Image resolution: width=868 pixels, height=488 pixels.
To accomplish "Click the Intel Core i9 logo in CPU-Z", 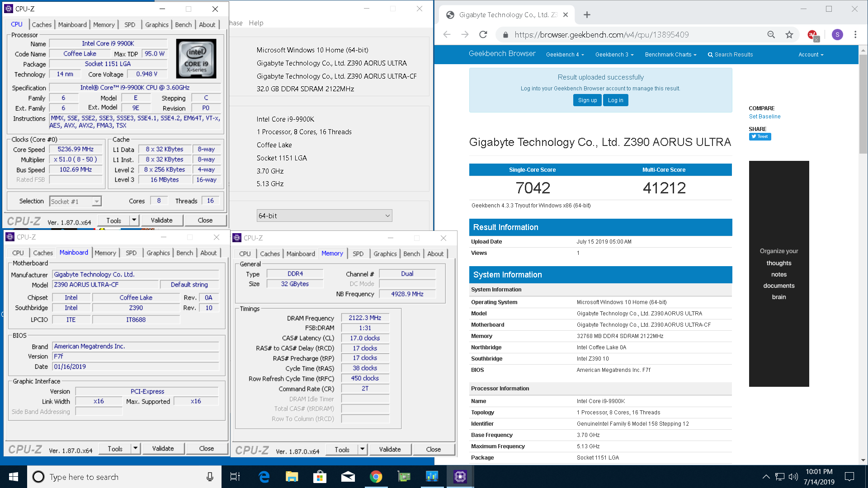I will [x=196, y=59].
